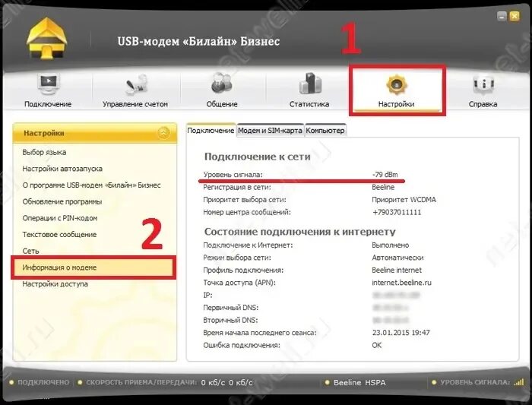
Task: Collapse the Настройки side panel
Action: [x=164, y=133]
